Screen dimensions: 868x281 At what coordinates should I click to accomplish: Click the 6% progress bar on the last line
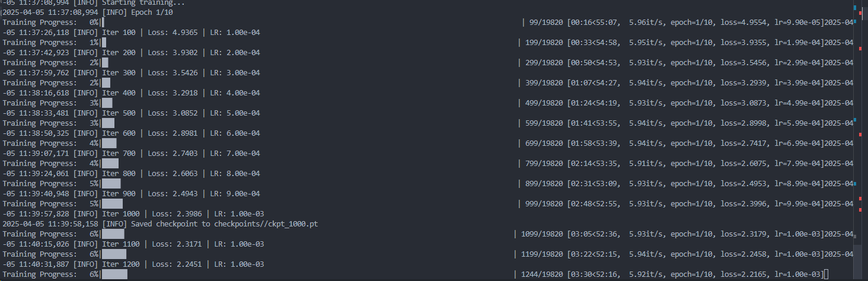[114, 274]
